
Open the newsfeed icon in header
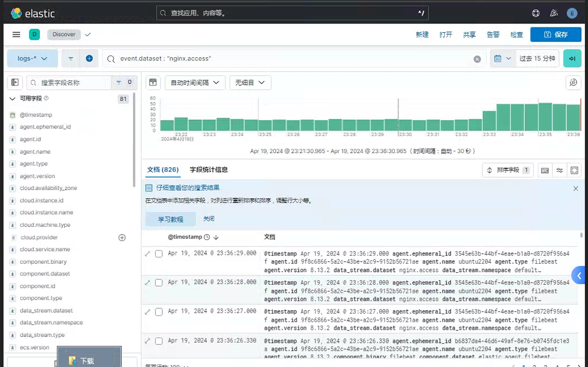(554, 13)
